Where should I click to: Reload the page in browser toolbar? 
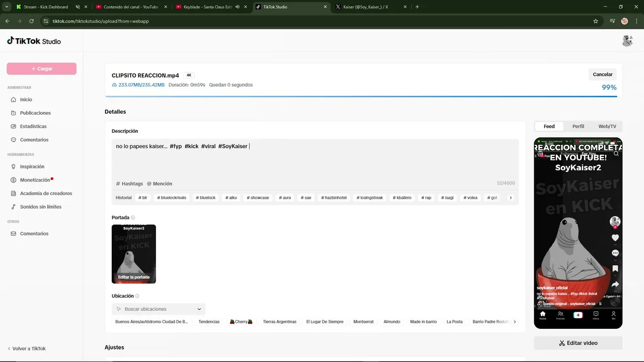click(x=32, y=21)
